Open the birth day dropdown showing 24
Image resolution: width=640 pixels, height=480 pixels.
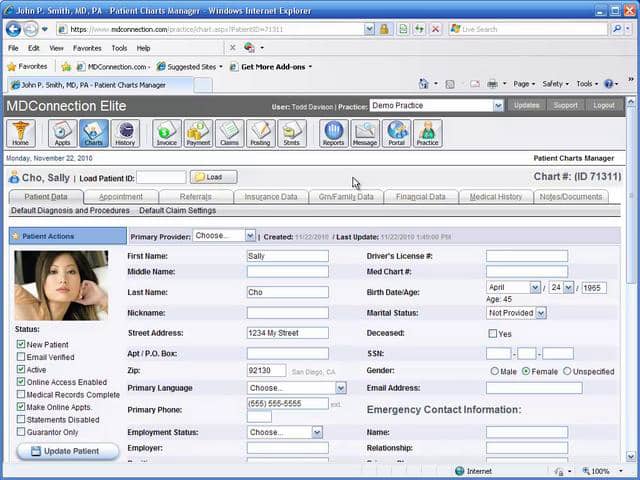[561, 287]
